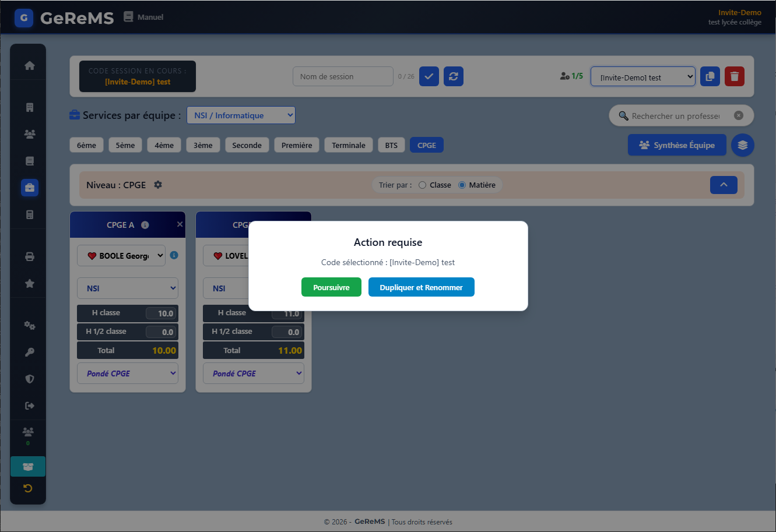This screenshot has height=532, width=776.
Task: Click the yellow undo arrow icon in sidebar
Action: point(28,488)
